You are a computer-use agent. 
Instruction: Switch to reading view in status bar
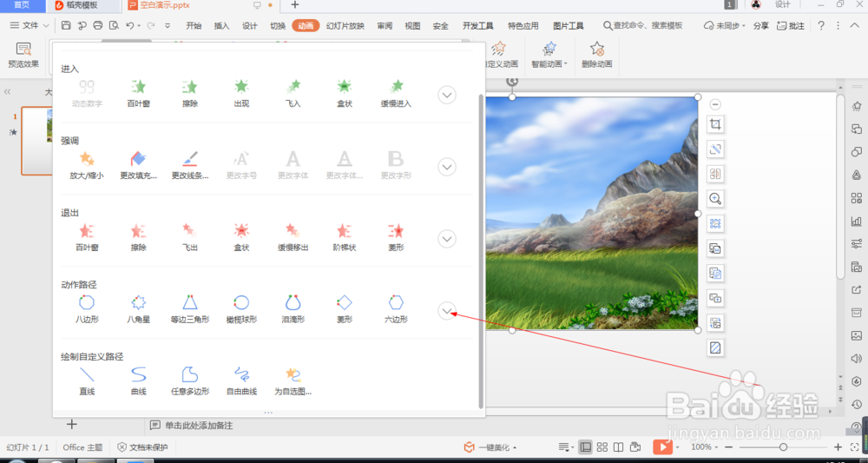pos(619,447)
